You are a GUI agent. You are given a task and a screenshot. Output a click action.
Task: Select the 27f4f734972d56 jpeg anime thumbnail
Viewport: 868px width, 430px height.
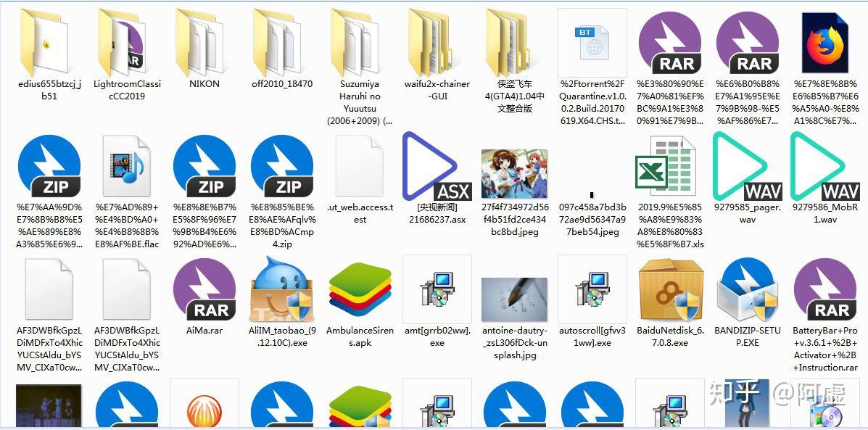(x=515, y=174)
